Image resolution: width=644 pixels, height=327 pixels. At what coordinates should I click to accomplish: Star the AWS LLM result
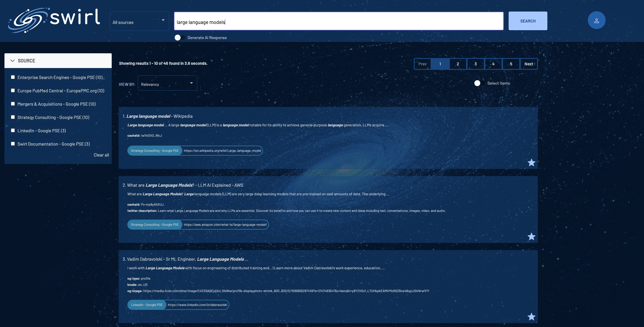pyautogui.click(x=531, y=236)
